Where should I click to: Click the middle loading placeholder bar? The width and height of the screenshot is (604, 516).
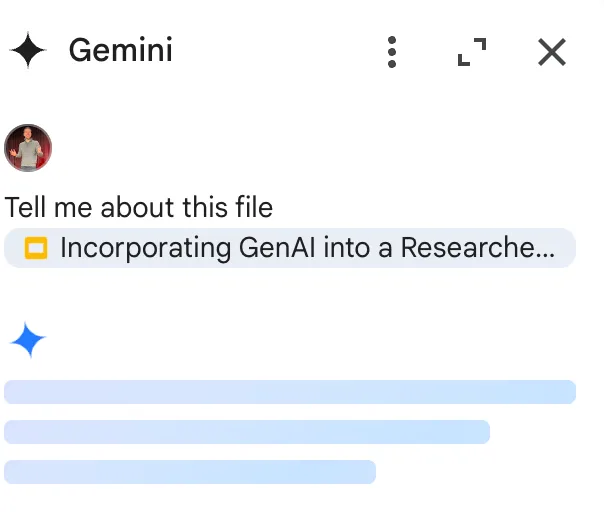[x=247, y=432]
